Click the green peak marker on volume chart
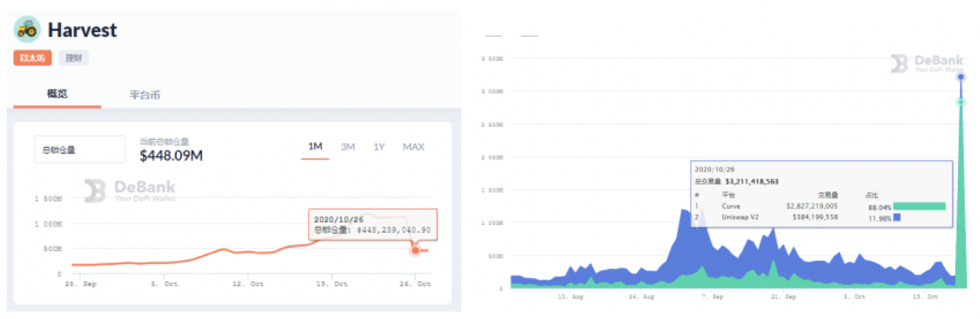Viewport: 980px width, 319px height. click(961, 102)
